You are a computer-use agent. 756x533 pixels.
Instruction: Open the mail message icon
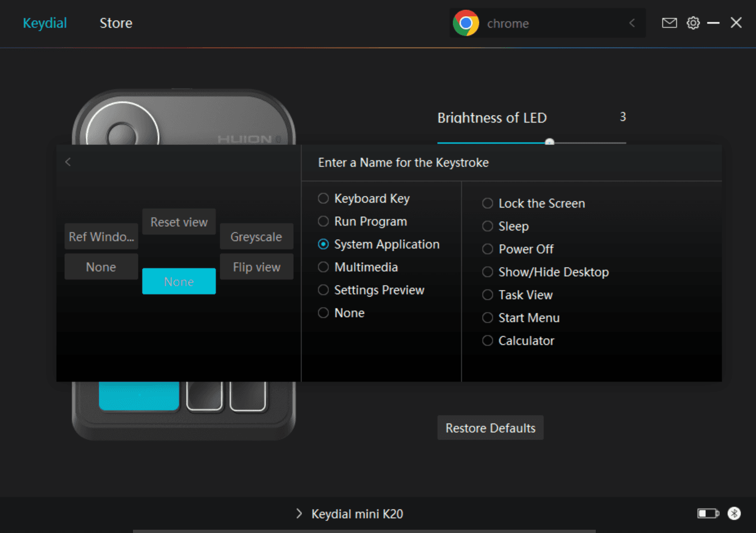(x=669, y=23)
